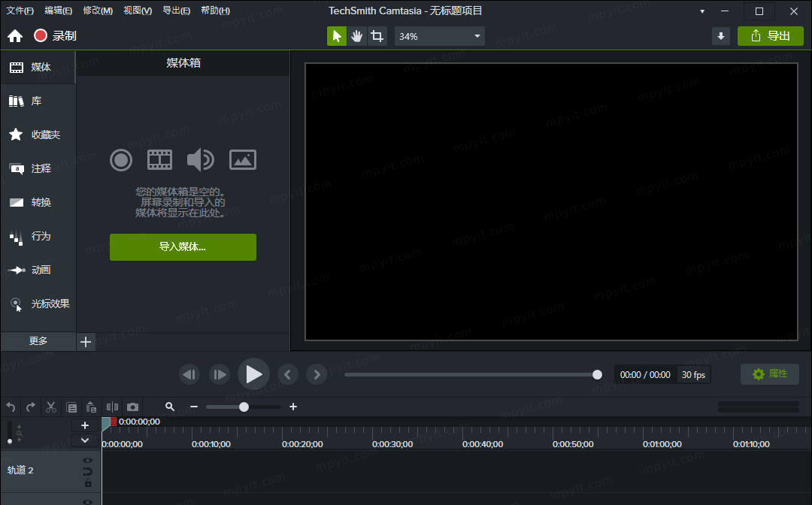The width and height of the screenshot is (812, 505).
Task: Click the undo arrow icon
Action: point(11,407)
